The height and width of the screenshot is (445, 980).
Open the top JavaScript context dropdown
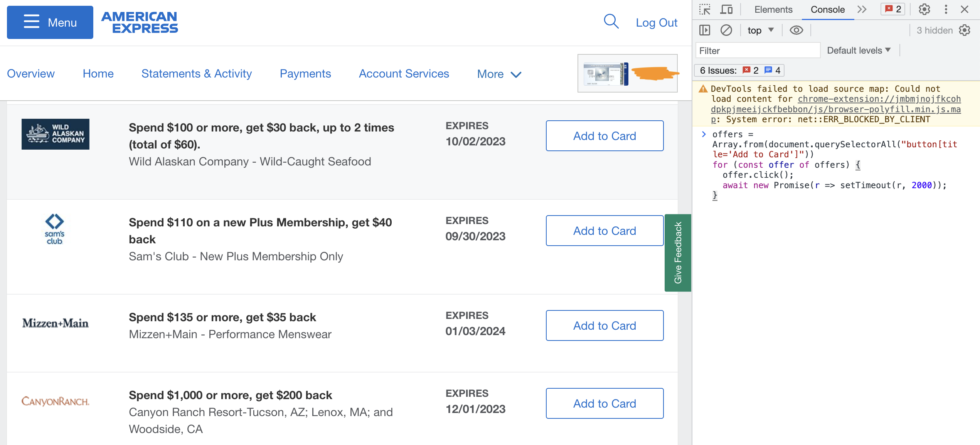[x=761, y=30]
